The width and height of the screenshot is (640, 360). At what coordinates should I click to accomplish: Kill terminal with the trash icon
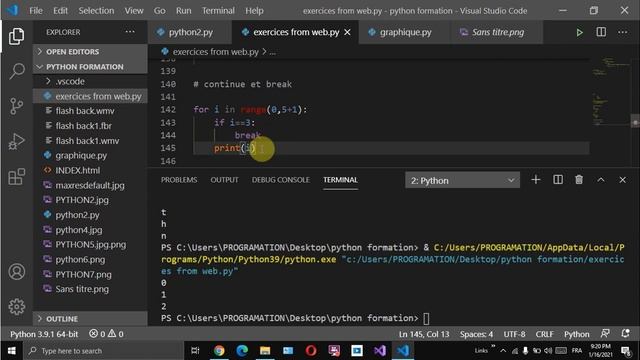tap(579, 180)
